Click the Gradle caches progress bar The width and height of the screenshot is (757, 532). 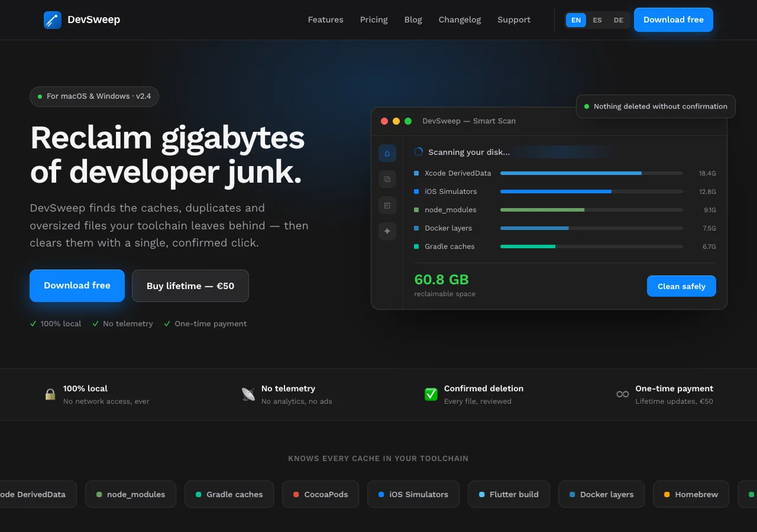591,246
